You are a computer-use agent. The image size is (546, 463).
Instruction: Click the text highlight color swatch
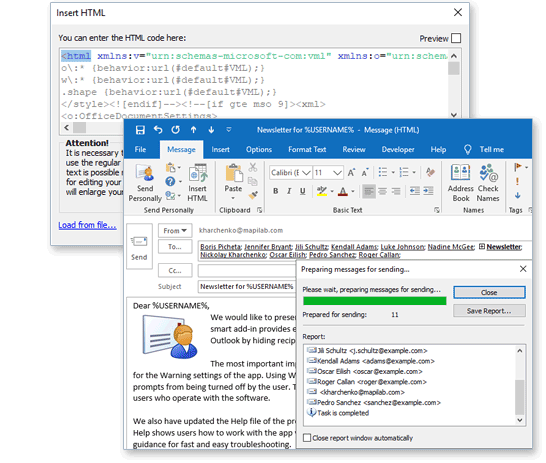(x=321, y=191)
